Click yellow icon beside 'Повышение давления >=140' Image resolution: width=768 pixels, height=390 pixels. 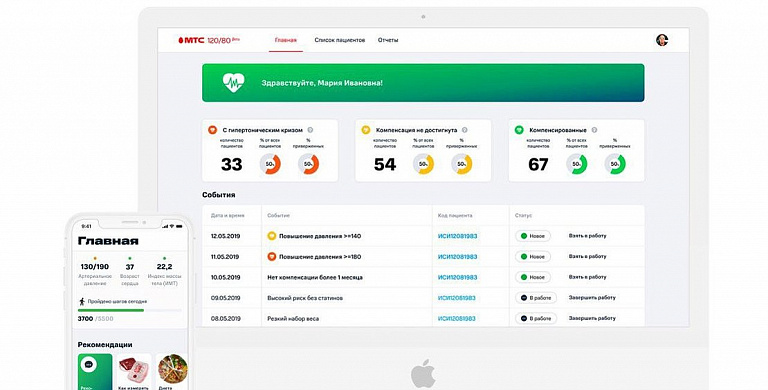coord(272,236)
